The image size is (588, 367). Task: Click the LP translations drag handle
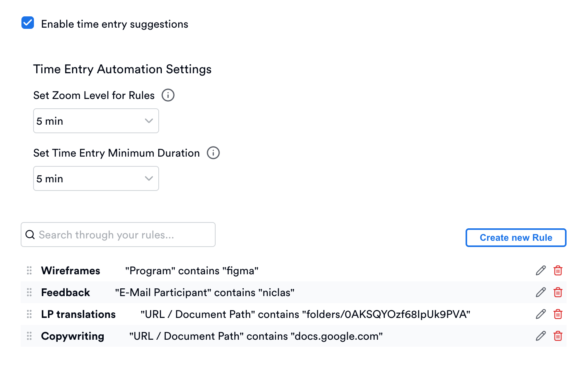(29, 314)
